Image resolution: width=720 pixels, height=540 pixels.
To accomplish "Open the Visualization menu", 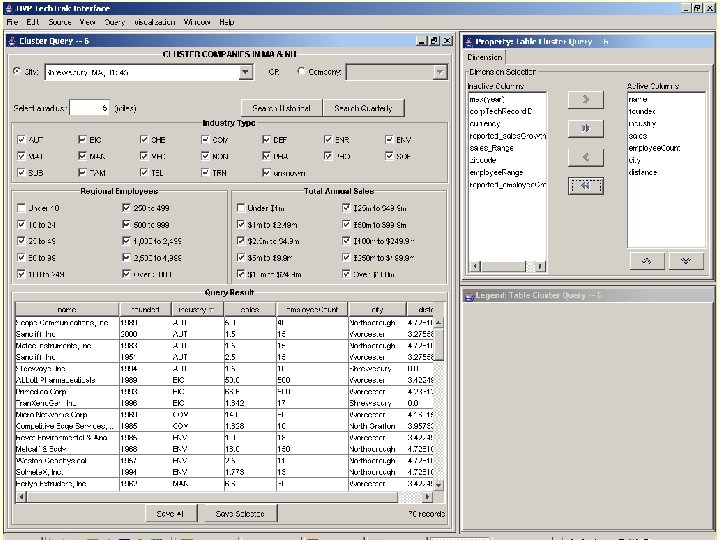I will click(x=153, y=21).
